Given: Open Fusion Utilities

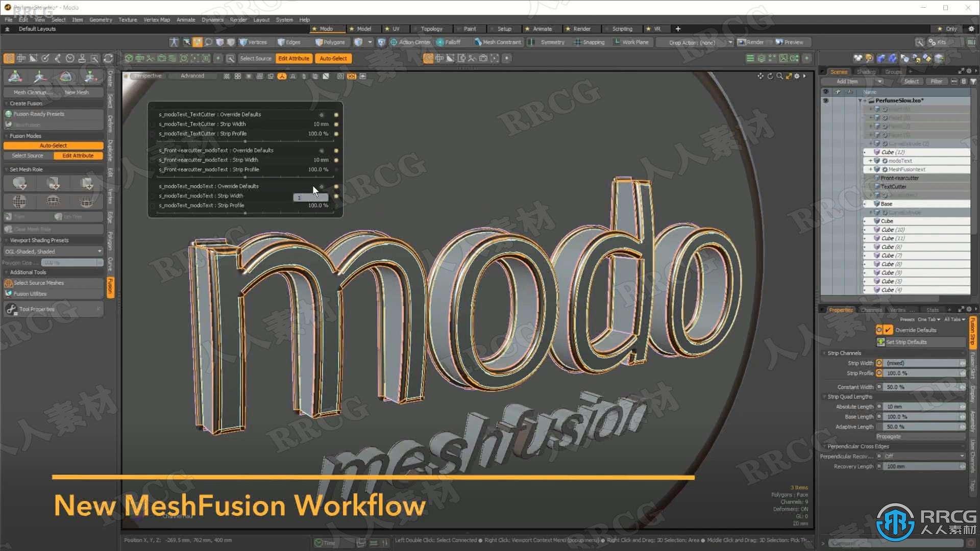Looking at the screenshot, I should tap(54, 294).
